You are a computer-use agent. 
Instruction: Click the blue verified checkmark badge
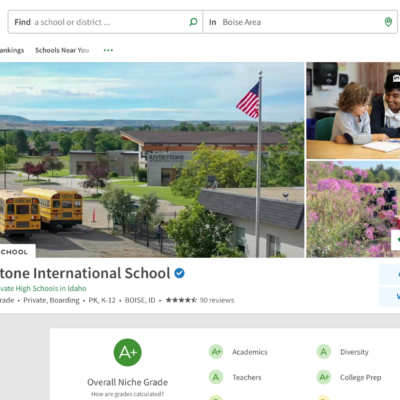(180, 273)
